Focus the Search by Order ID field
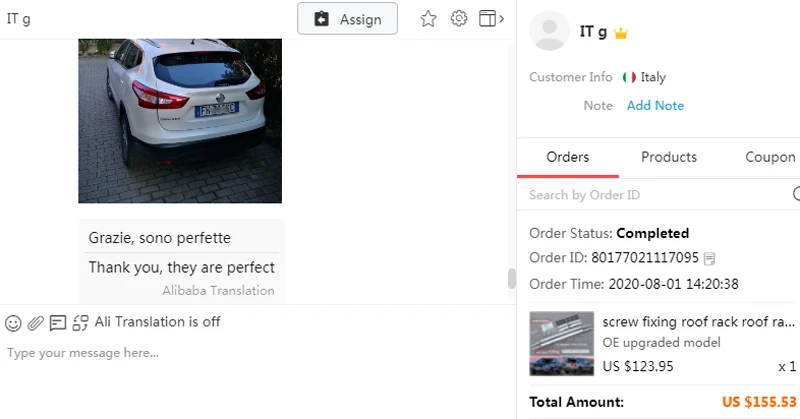 pyautogui.click(x=658, y=194)
